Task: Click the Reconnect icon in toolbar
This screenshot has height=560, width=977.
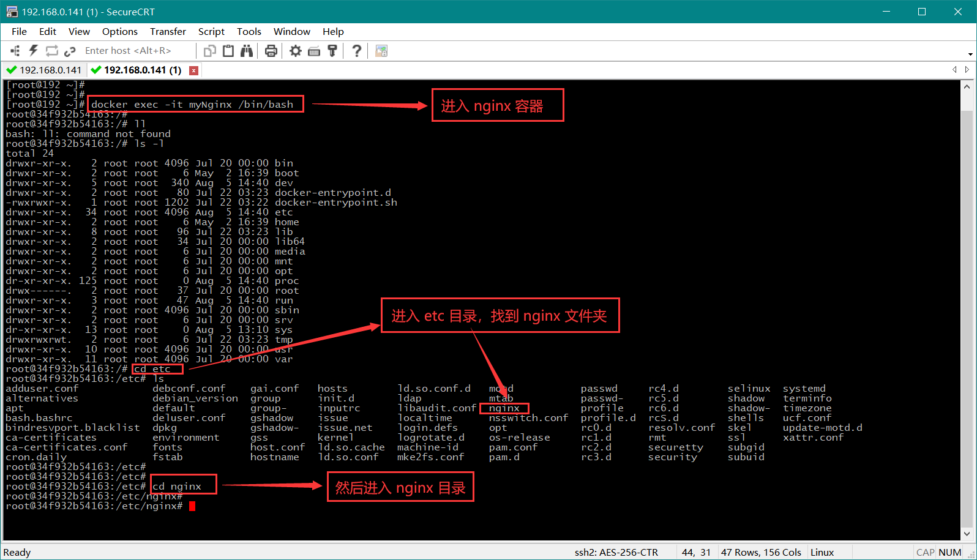Action: click(x=52, y=51)
